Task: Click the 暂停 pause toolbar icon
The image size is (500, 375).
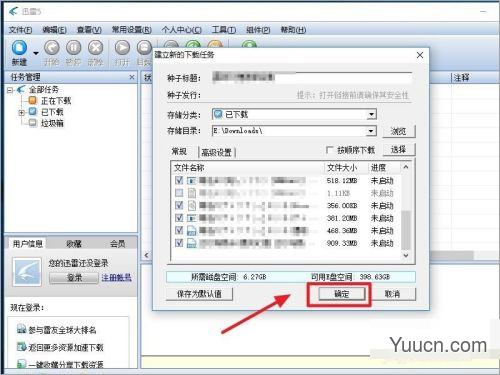Action: [73, 48]
